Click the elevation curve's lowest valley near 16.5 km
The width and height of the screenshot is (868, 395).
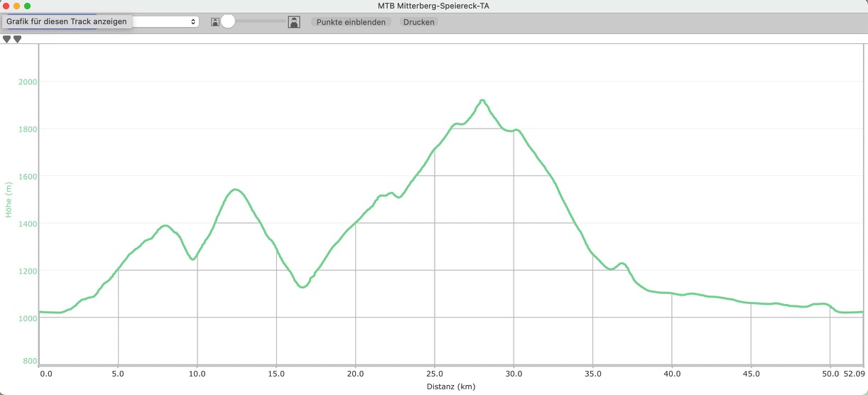[303, 287]
